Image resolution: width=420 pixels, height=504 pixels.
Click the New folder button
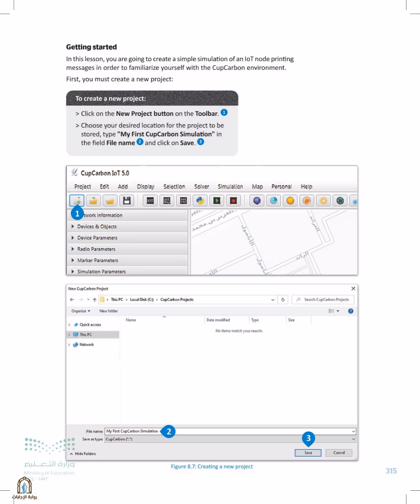pos(109,311)
